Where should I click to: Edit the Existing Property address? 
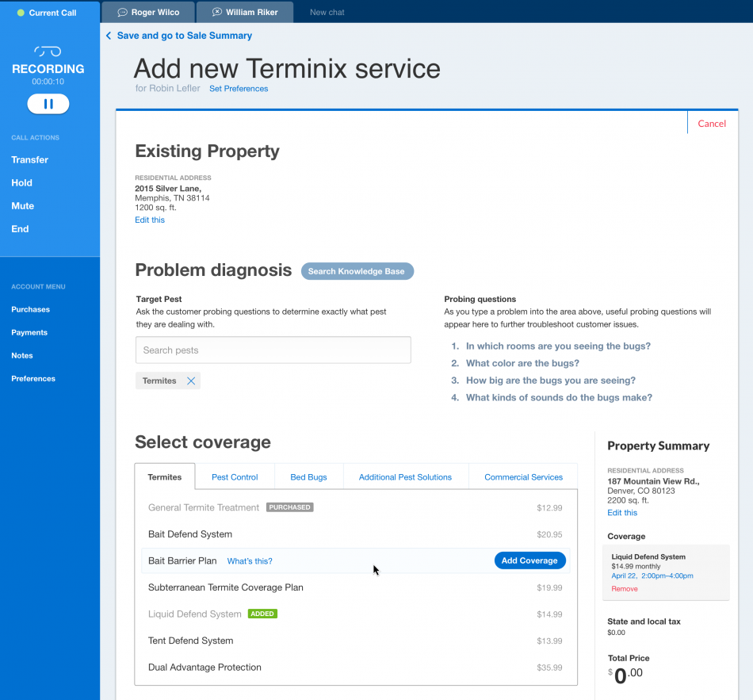[x=150, y=220]
